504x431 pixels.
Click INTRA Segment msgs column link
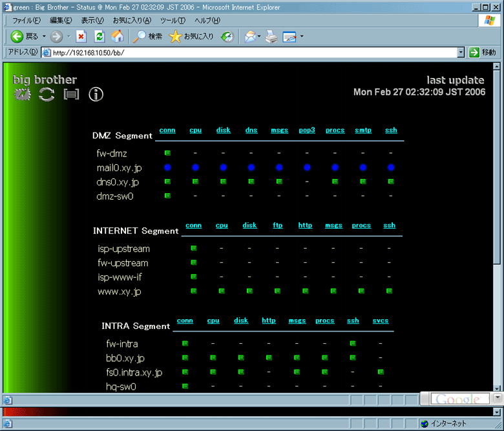point(297,321)
